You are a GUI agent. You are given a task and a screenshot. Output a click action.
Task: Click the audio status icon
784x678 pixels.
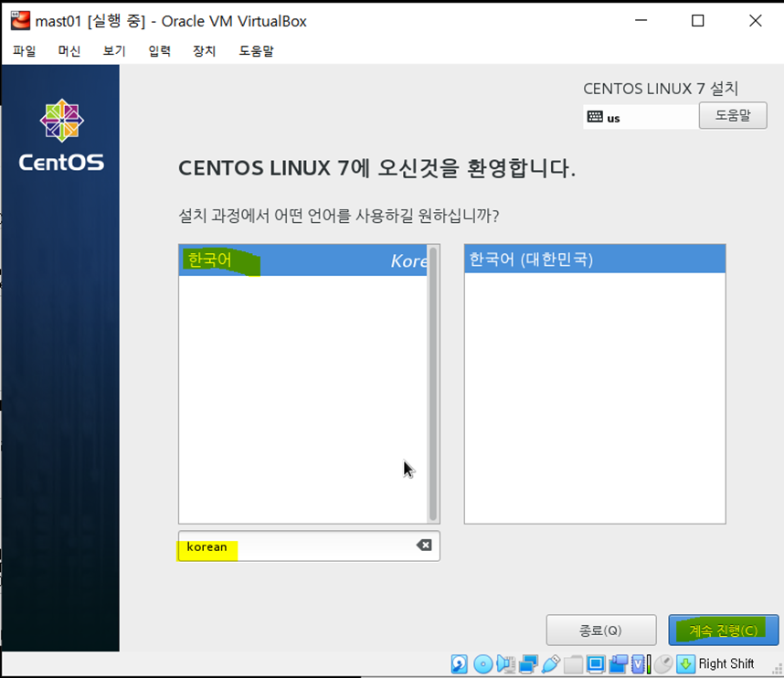pyautogui.click(x=505, y=664)
